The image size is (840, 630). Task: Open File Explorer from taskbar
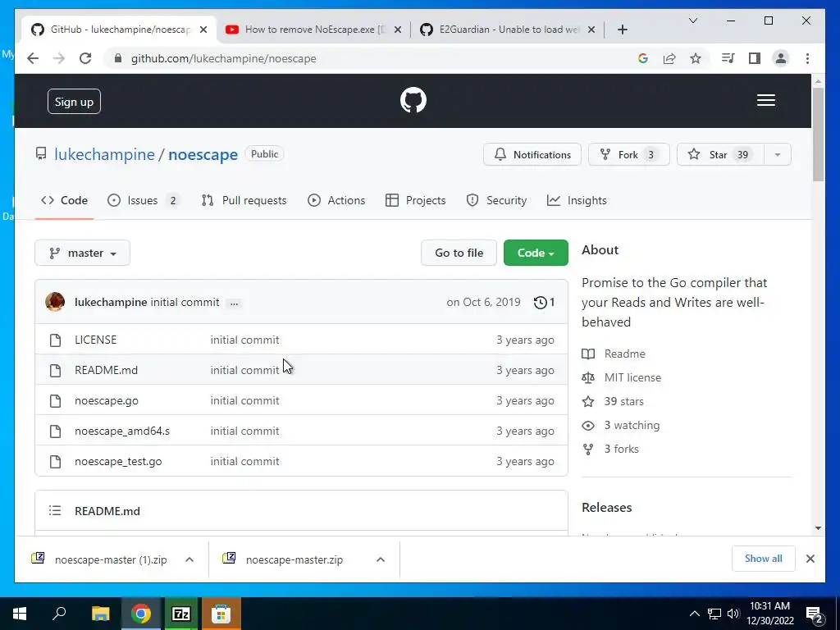click(100, 614)
